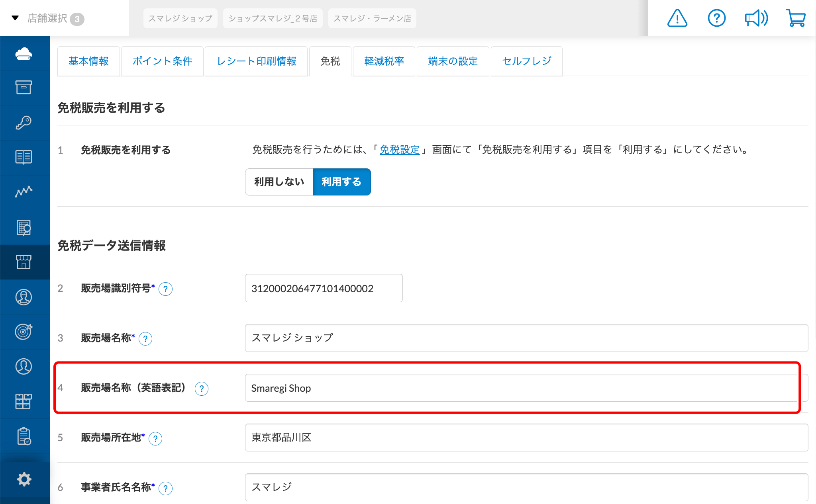This screenshot has width=816, height=504.
Task: Open the shopping cart icon
Action: (x=796, y=18)
